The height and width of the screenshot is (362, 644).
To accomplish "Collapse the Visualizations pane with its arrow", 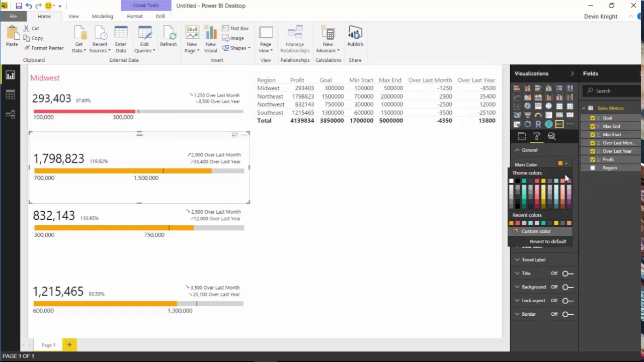I will point(572,73).
